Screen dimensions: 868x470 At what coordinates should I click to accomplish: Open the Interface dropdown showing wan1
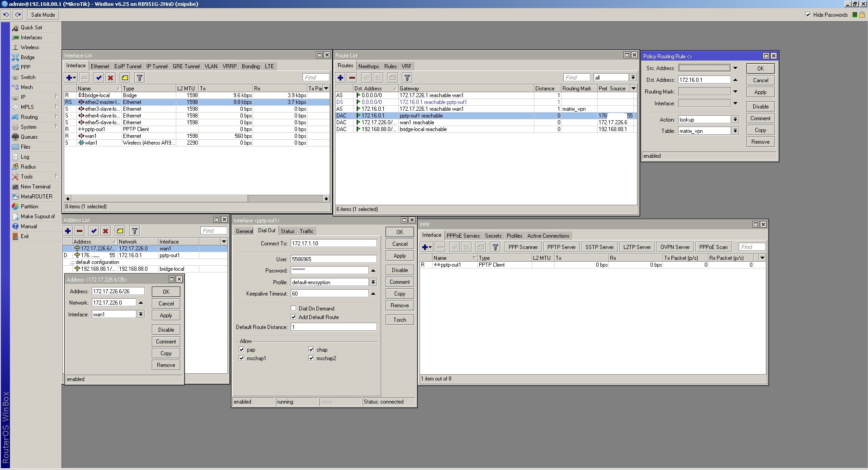click(x=141, y=315)
